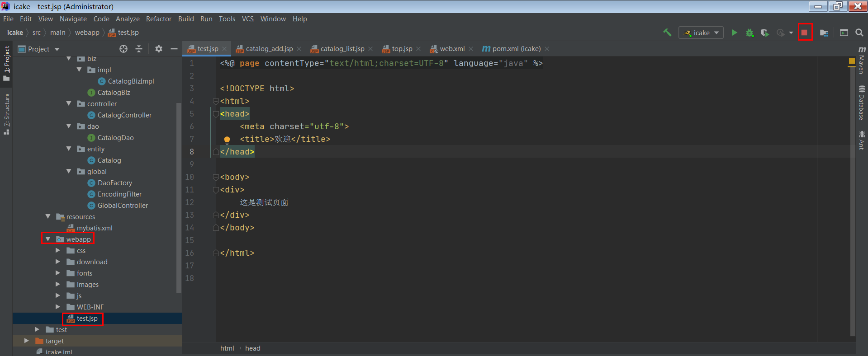
Task: Click main in the navigation breadcrumb
Action: [57, 33]
